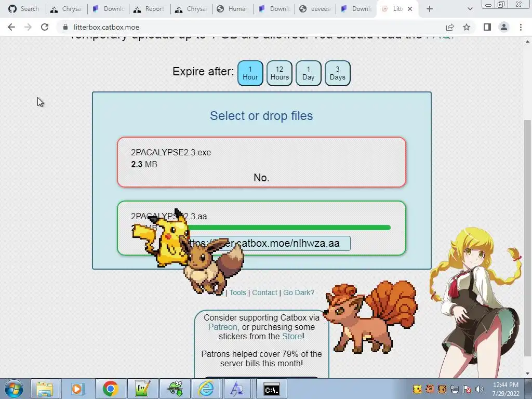Set expiry to 1 Day
This screenshot has height=399, width=532.
tap(309, 73)
